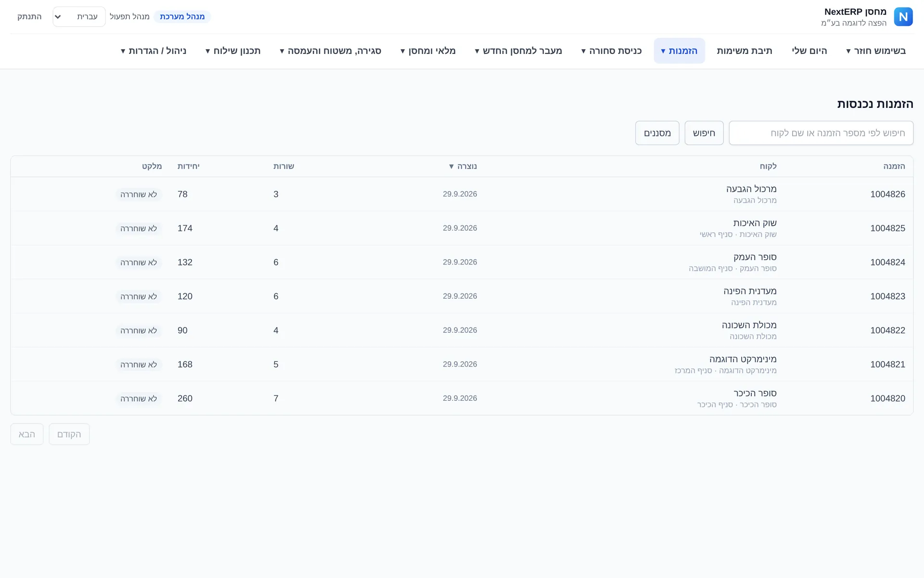Viewport: 924px width, 578px height.
Task: Open the עברית language selector
Action: point(79,16)
